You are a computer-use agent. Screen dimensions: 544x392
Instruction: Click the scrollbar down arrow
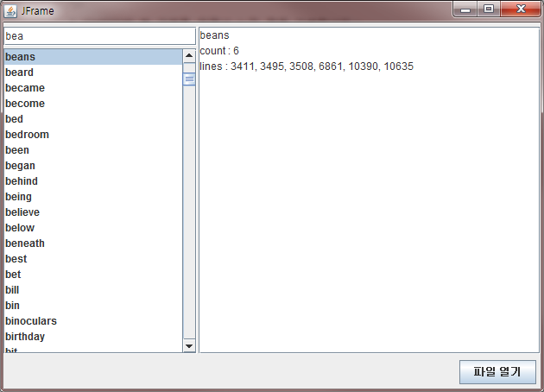189,346
